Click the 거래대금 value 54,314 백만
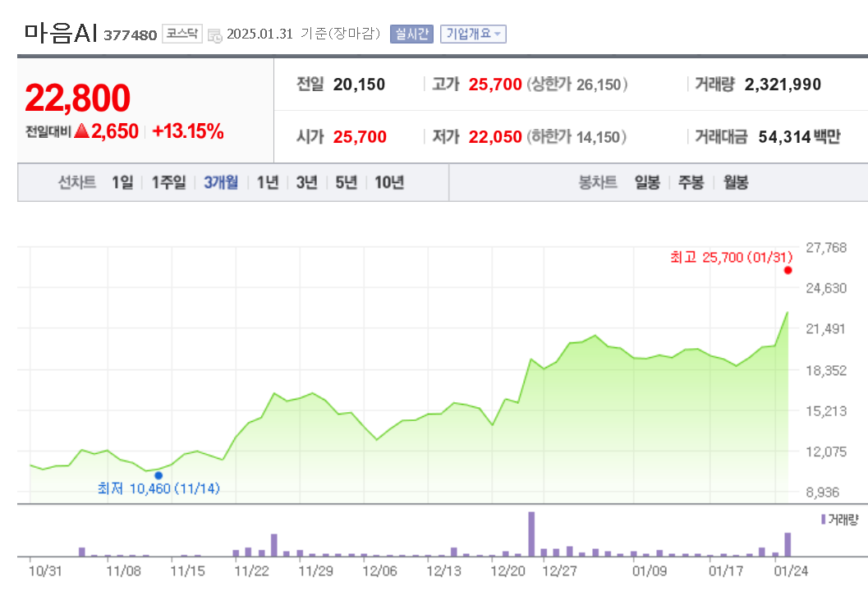 799,137
